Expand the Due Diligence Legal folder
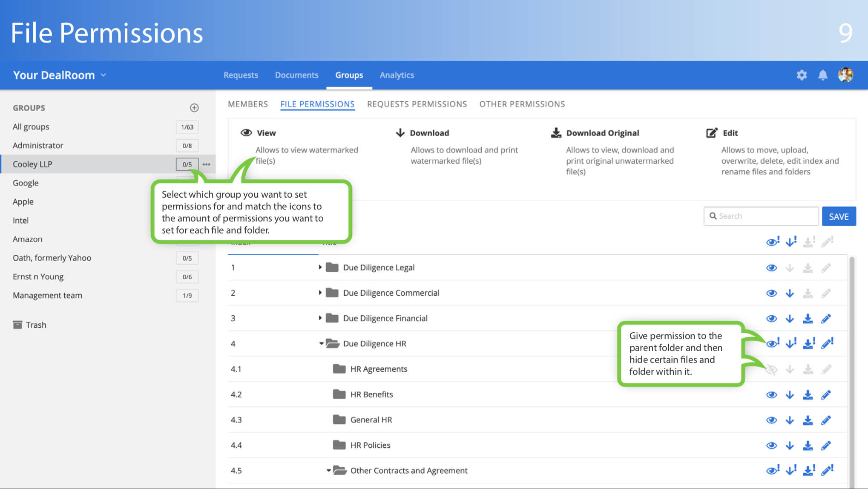The image size is (868, 489). tap(320, 268)
